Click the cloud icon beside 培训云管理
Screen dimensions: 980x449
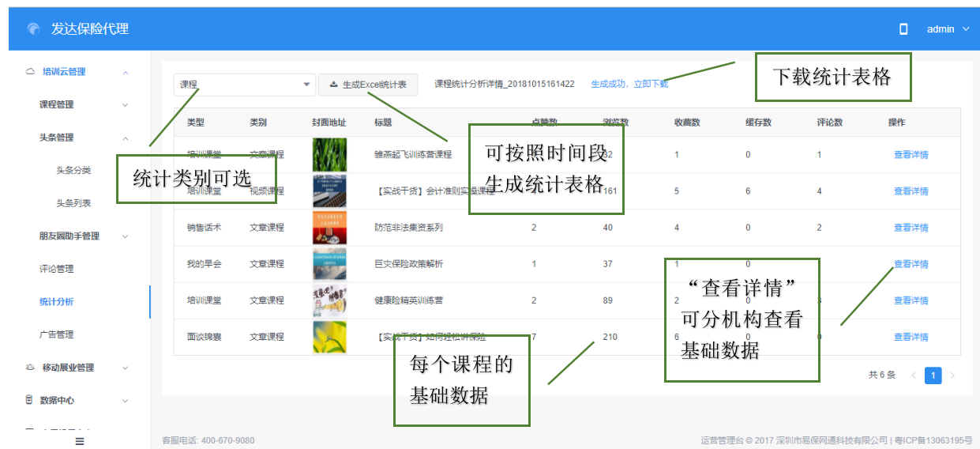click(30, 72)
